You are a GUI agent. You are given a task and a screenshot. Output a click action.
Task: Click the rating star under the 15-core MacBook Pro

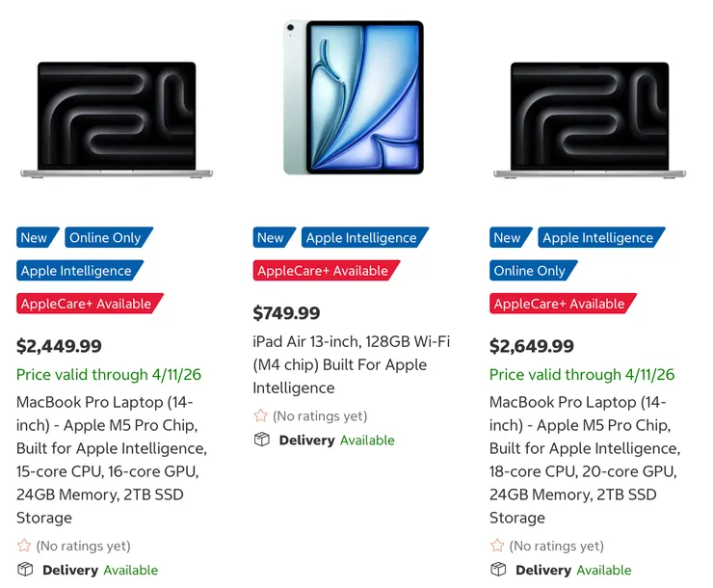24,547
